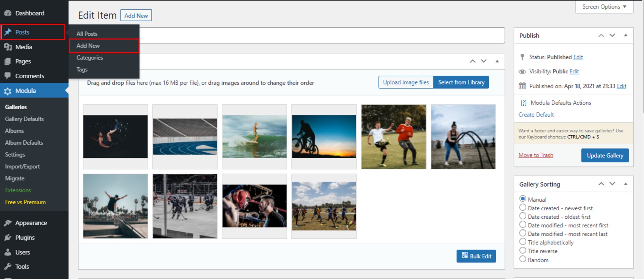Select the cyclist silhouette thumbnail

pyautogui.click(x=324, y=137)
